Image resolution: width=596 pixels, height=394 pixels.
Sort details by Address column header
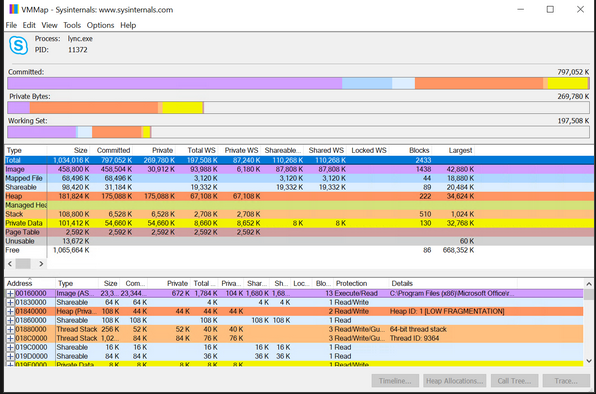coord(30,283)
